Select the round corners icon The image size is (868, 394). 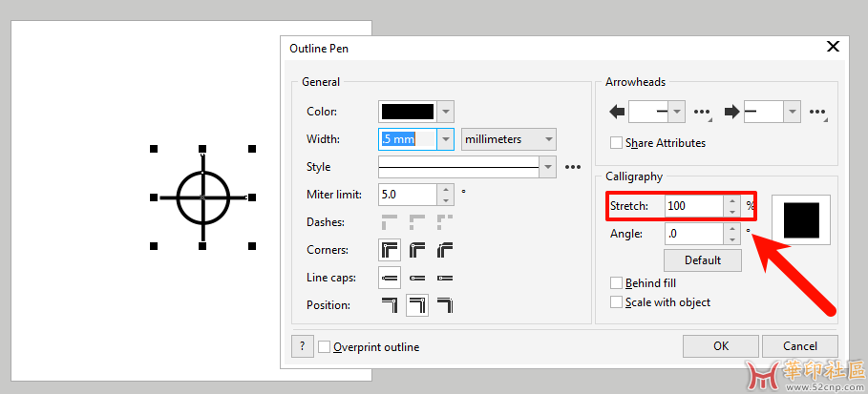pyautogui.click(x=417, y=250)
